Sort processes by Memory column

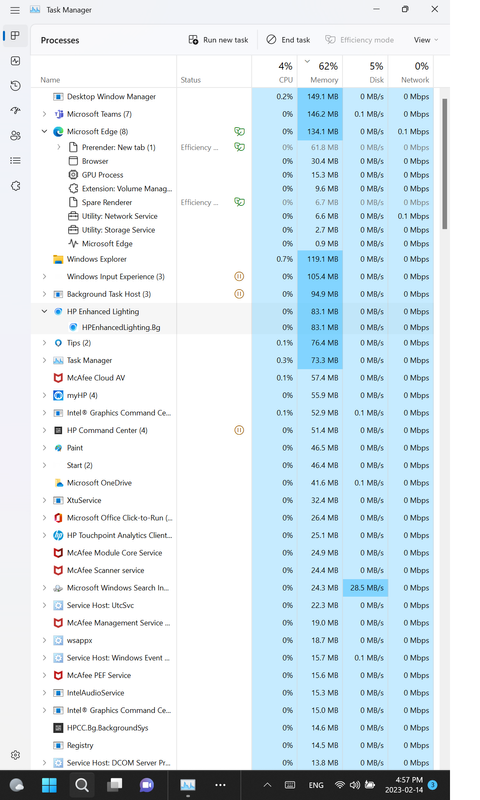[x=320, y=72]
